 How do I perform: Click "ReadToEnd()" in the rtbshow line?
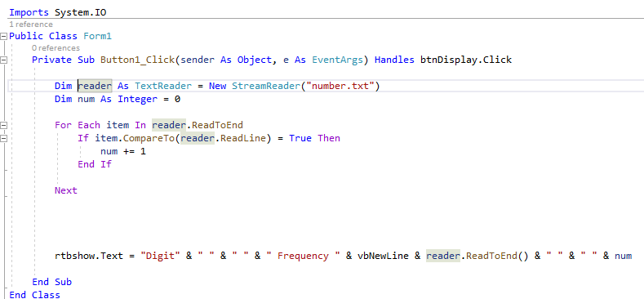point(497,256)
